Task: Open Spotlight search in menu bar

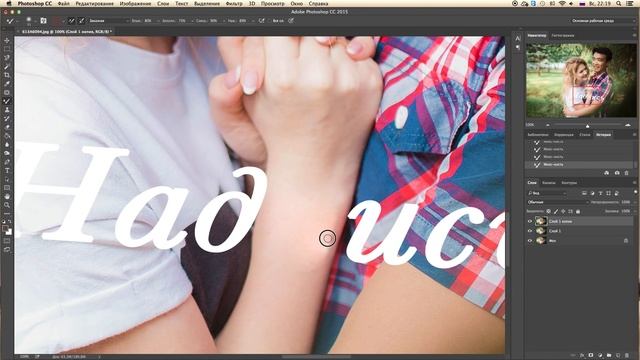Action: point(619,3)
